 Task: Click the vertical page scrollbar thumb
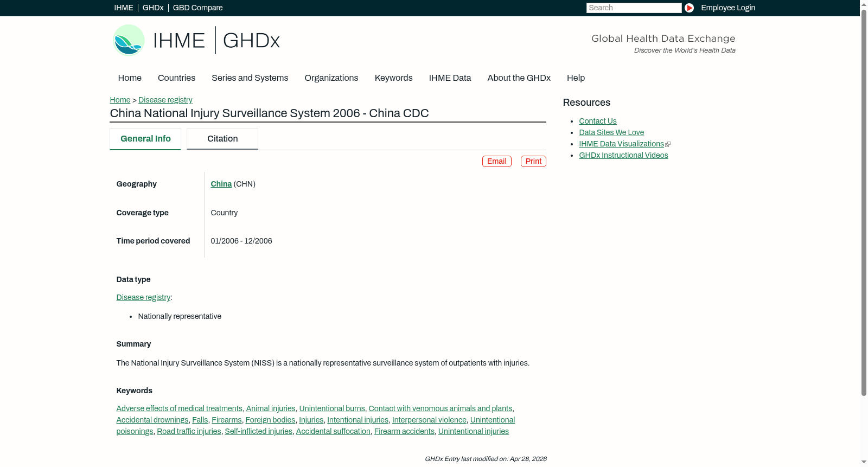[864, 202]
